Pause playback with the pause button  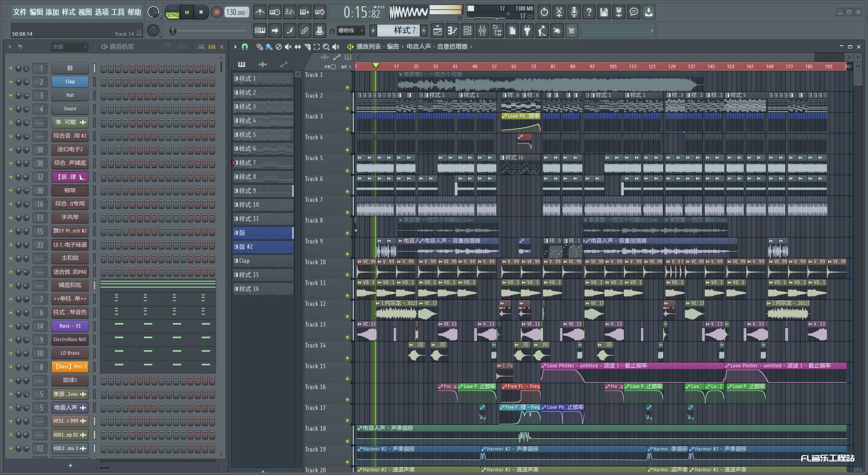187,12
